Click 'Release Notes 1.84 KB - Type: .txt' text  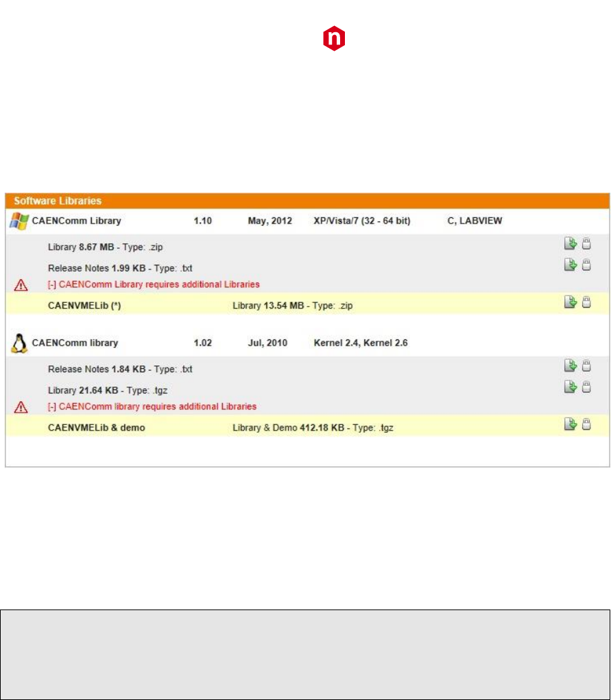click(120, 369)
